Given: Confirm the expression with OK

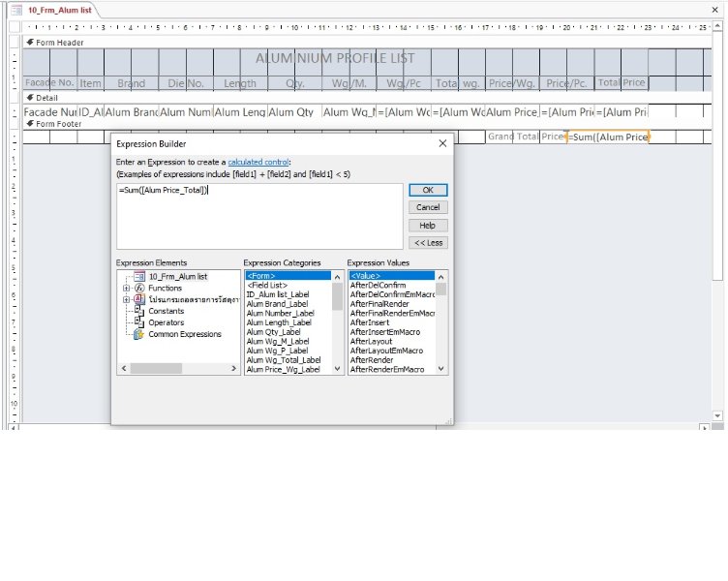Looking at the screenshot, I should click(427, 190).
